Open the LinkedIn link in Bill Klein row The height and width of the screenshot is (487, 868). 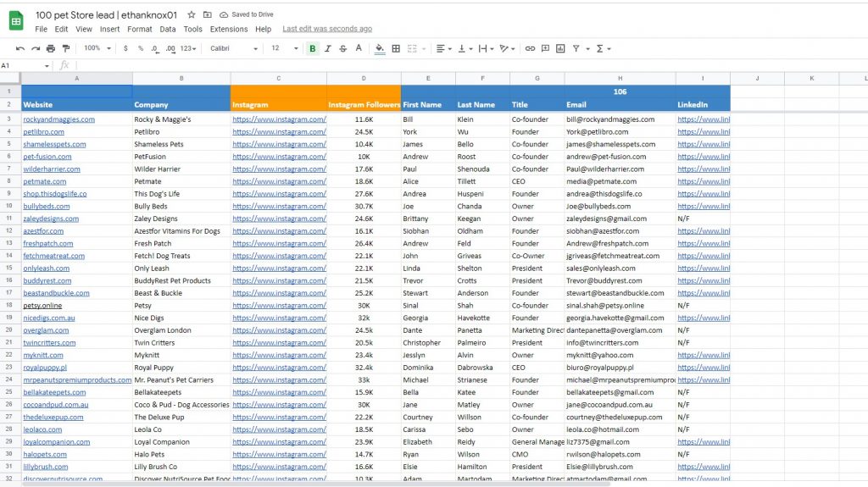(704, 119)
